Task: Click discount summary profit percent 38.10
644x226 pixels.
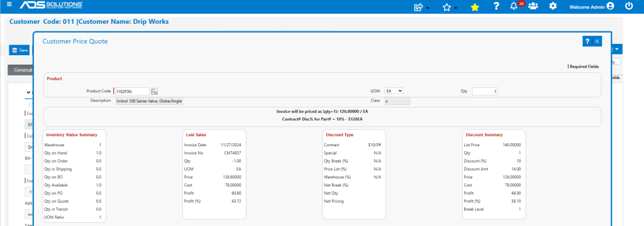Action: coord(516,201)
